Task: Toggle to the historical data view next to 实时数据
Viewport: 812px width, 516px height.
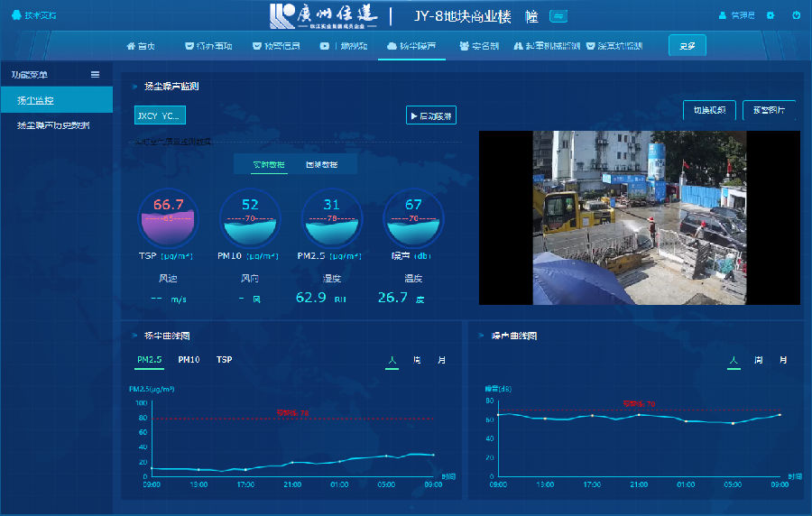Action: (x=321, y=165)
